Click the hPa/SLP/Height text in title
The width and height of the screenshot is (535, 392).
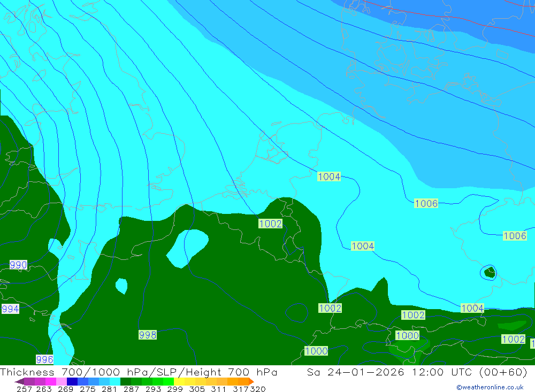174,372
